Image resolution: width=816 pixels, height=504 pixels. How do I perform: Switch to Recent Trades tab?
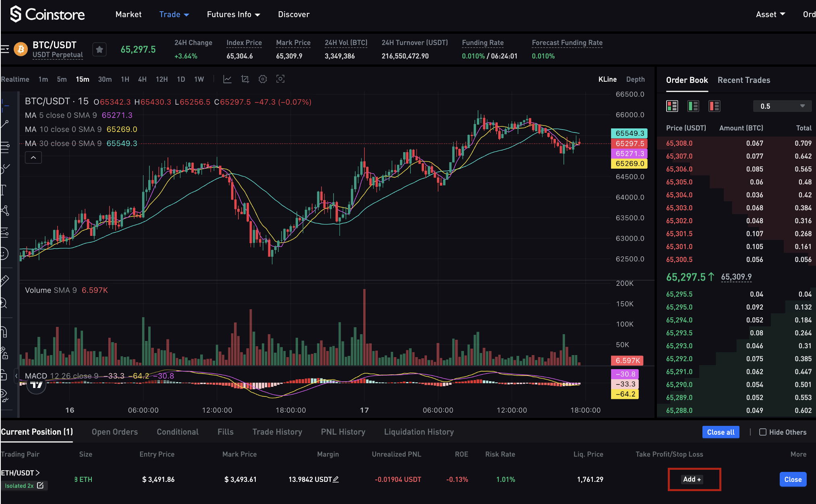coord(744,80)
